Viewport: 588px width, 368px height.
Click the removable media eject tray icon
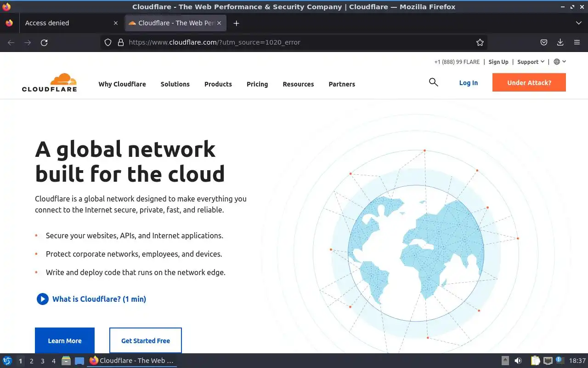coord(505,361)
